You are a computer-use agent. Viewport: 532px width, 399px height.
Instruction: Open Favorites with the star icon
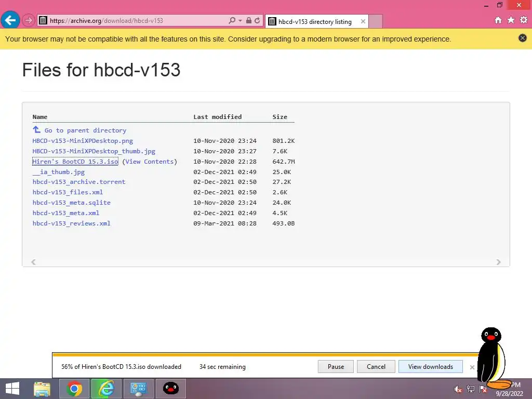point(511,20)
